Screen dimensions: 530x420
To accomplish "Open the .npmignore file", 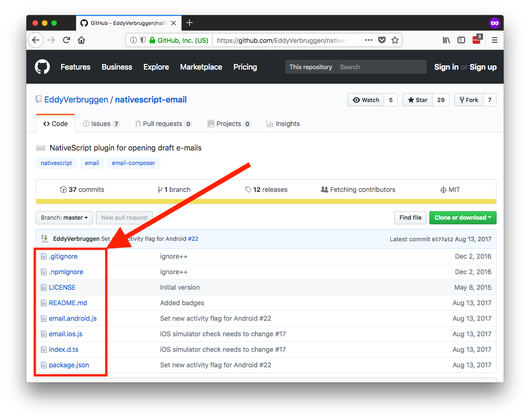I will coord(66,272).
